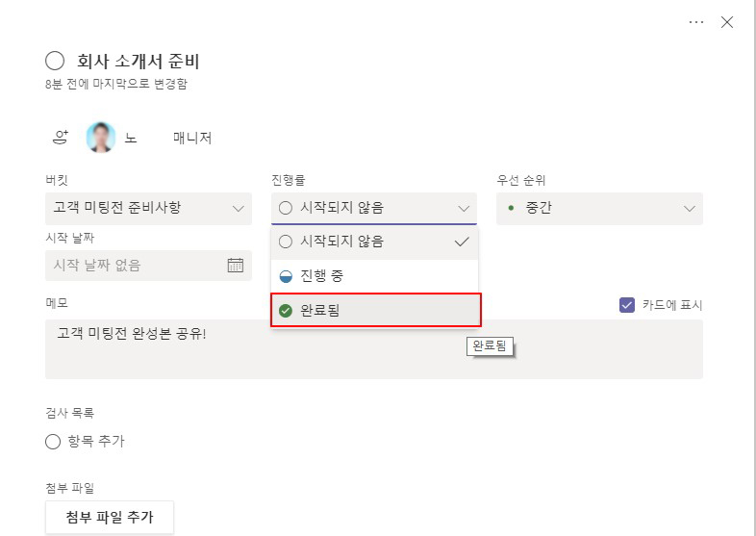Open the 우선 순위 dropdown
Screen dimensions: 756x536
599,209
